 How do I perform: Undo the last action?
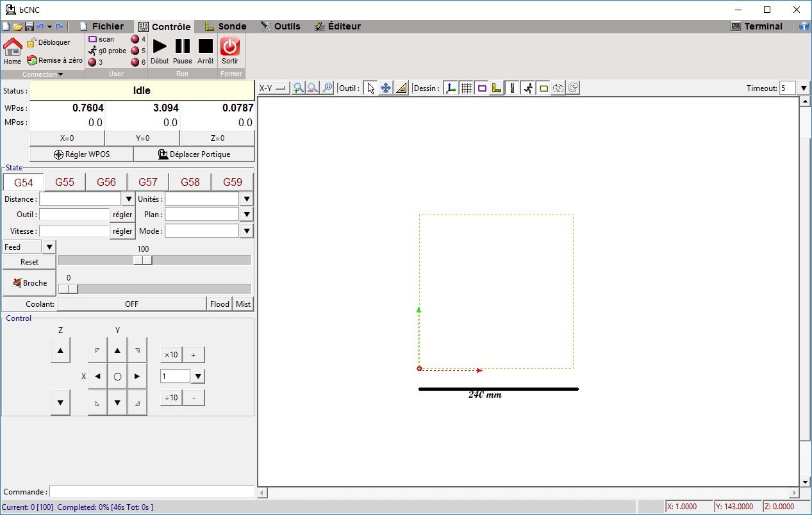(40, 26)
